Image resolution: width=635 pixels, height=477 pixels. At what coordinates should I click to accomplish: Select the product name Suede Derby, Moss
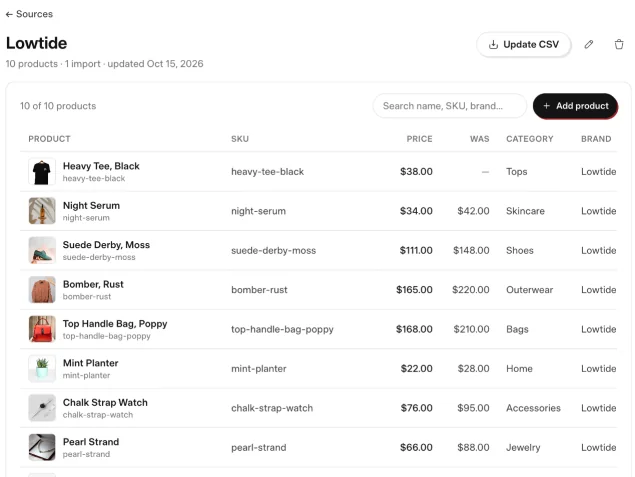coord(106,245)
